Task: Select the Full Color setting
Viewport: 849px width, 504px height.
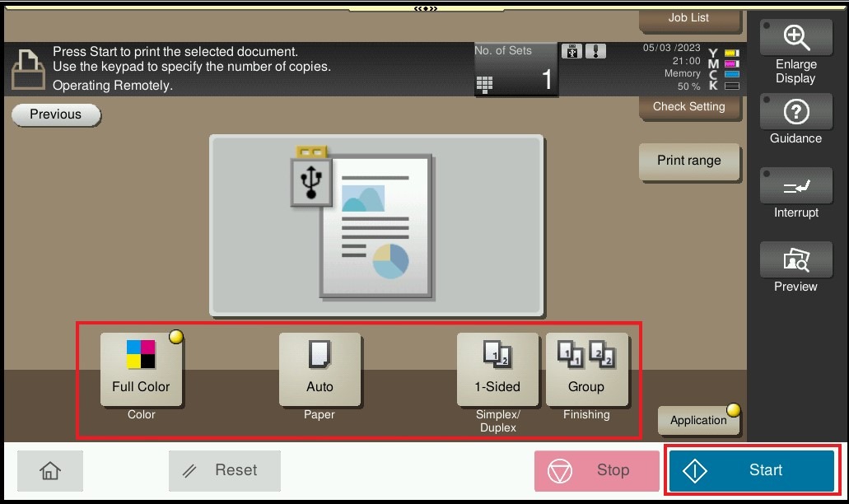Action: pyautogui.click(x=142, y=370)
